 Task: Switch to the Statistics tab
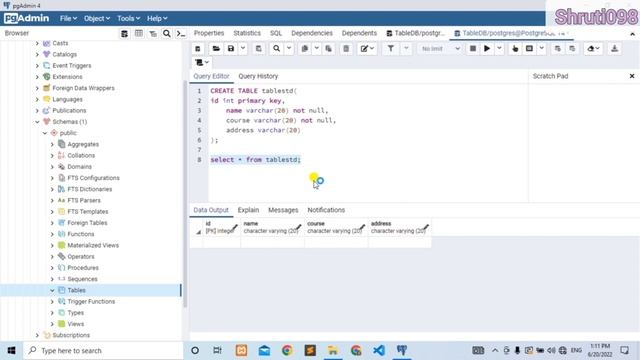point(247,33)
